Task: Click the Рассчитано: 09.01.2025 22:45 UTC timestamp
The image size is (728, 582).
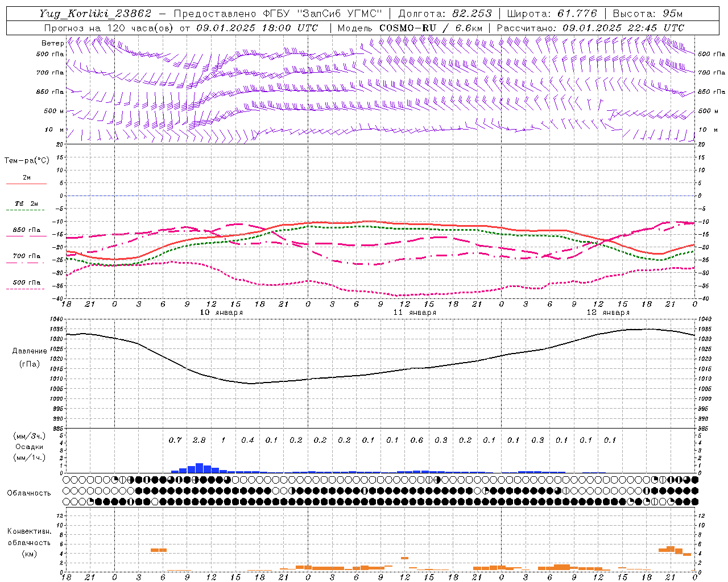Action: pyautogui.click(x=590, y=27)
